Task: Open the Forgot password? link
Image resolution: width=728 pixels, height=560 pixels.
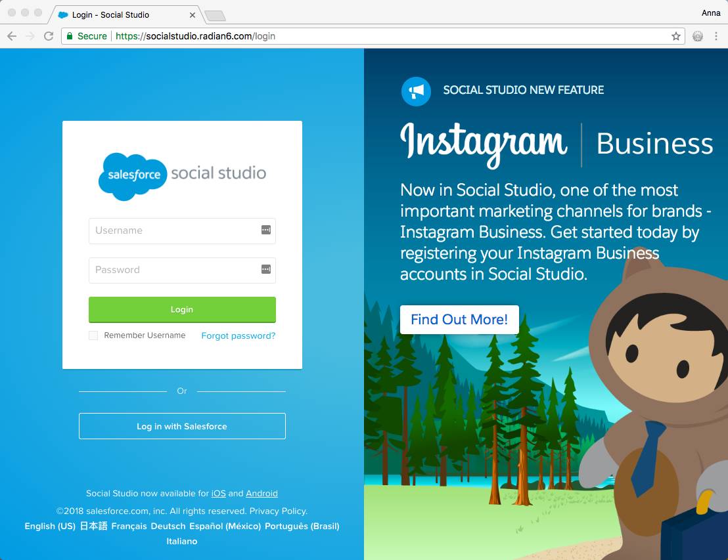Action: click(x=239, y=335)
